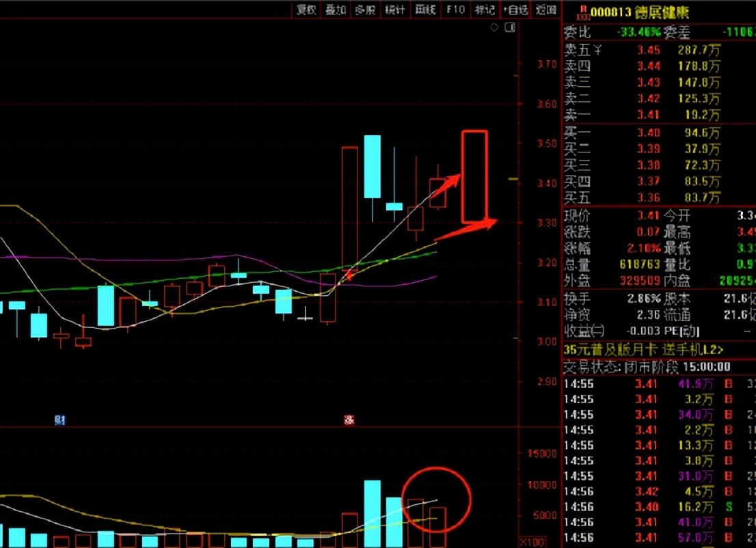Select the 买三 row priced 3.38
Image resolution: width=756 pixels, height=548 pixels.
[659, 165]
